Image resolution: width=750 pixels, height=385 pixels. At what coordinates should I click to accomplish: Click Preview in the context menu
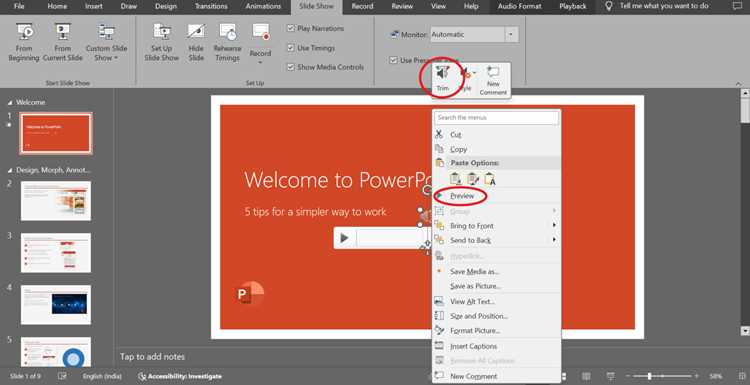(x=496, y=196)
